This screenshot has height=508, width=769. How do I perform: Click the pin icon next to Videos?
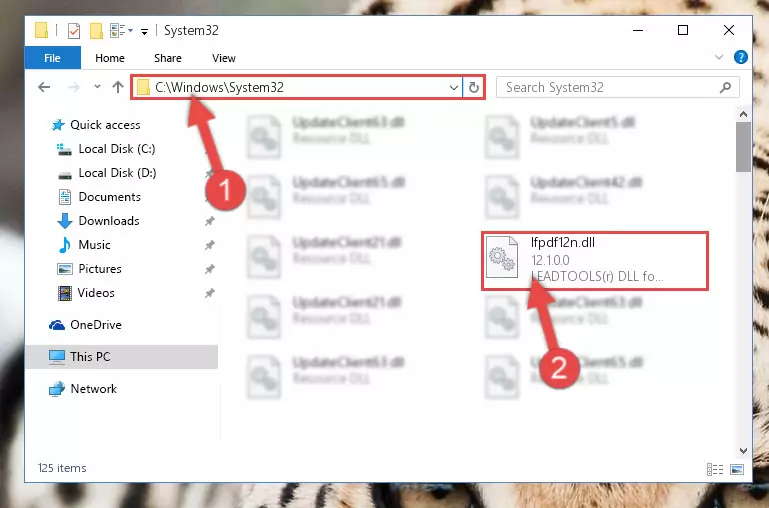pos(209,293)
